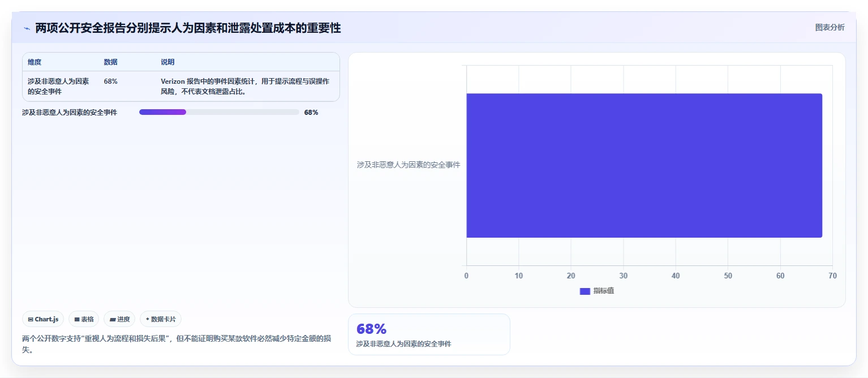Viewport: 868px width, 378px height.
Task: Select the 进度 tag chip
Action: click(x=119, y=319)
